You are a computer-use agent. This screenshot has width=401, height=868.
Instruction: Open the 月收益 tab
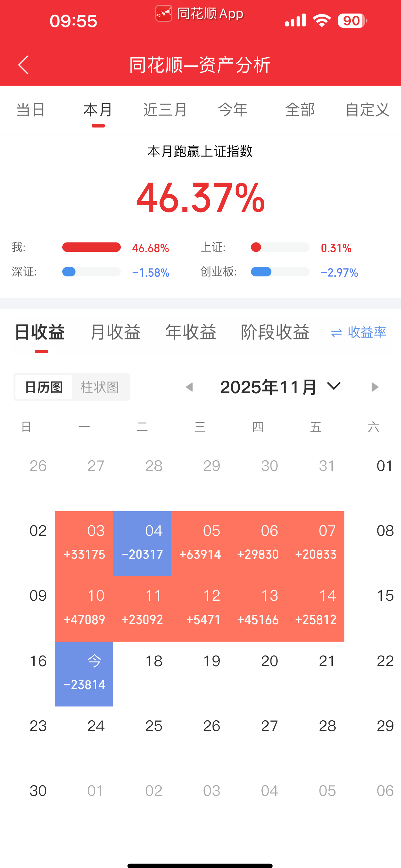click(x=115, y=332)
